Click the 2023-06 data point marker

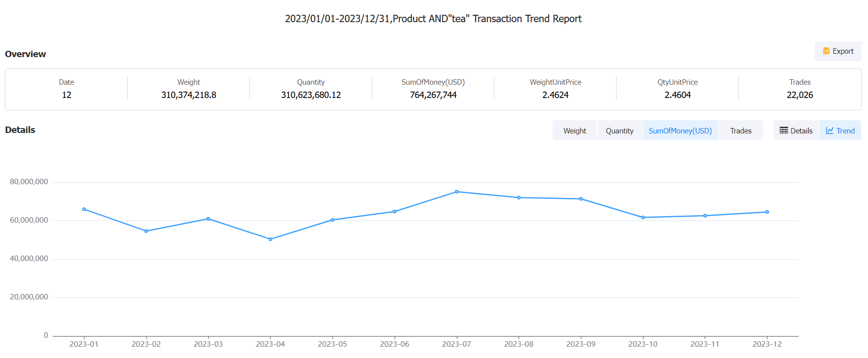click(395, 212)
